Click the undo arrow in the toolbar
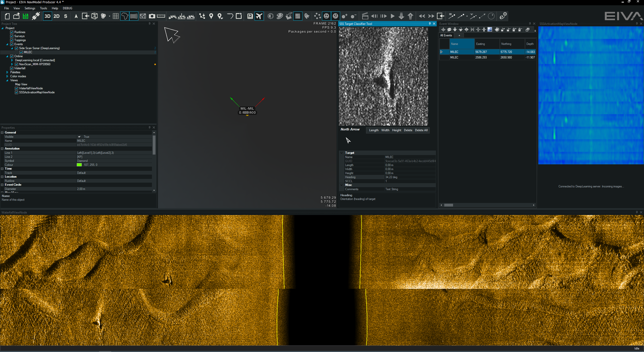Screen dimensions: 644x352 230,16
